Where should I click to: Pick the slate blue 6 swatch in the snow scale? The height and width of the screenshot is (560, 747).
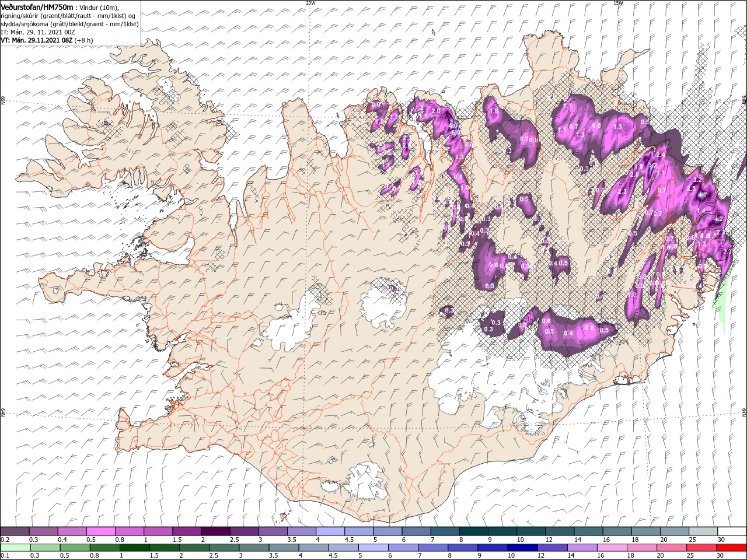click(x=416, y=531)
